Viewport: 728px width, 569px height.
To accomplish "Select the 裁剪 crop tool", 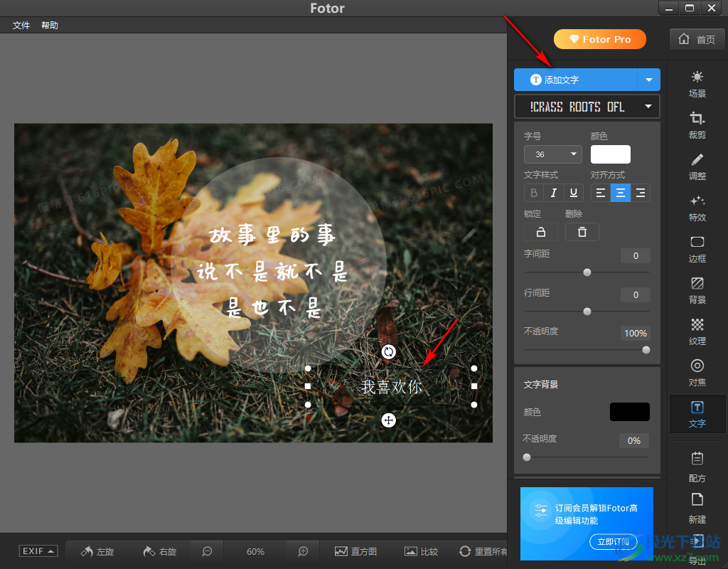I will (697, 124).
